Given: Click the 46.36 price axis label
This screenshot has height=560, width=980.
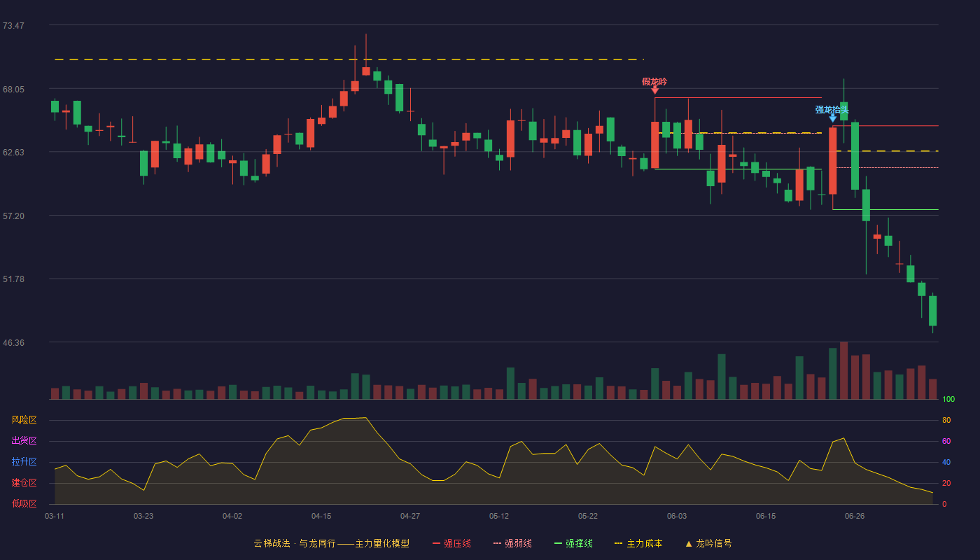Looking at the screenshot, I should coord(13,343).
